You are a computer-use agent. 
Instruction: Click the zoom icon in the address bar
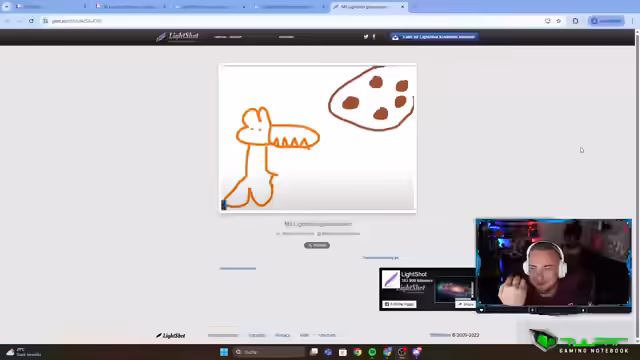click(x=547, y=21)
